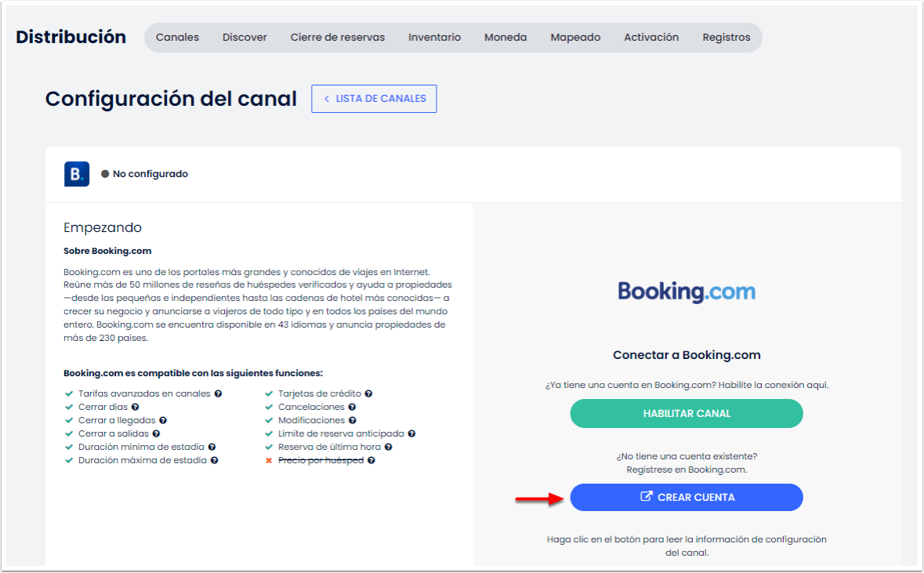Click the blue Crear Cuenta button

pyautogui.click(x=687, y=498)
